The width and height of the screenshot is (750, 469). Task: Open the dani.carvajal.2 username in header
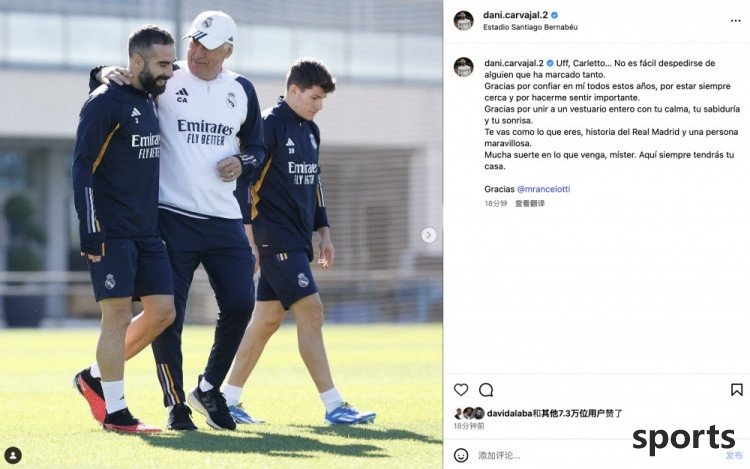[x=515, y=15]
